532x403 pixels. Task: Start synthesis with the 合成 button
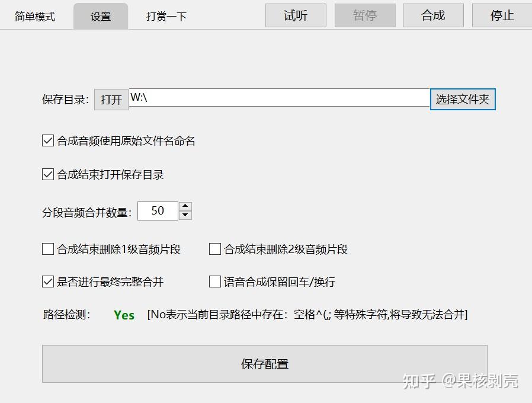click(x=433, y=15)
